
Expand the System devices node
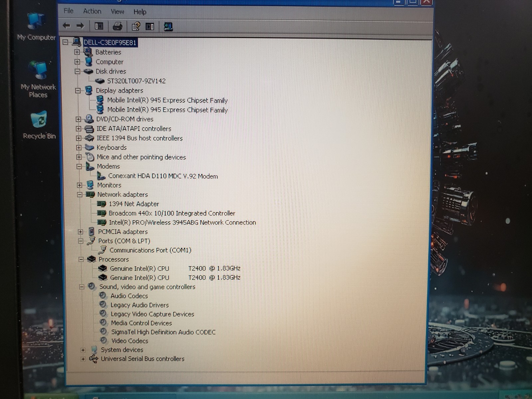tap(83, 350)
